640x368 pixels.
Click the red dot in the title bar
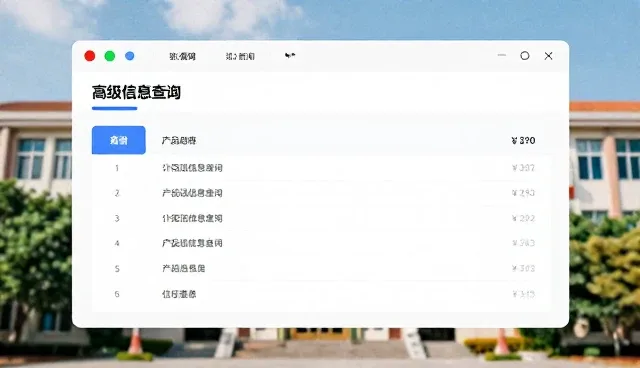90,56
